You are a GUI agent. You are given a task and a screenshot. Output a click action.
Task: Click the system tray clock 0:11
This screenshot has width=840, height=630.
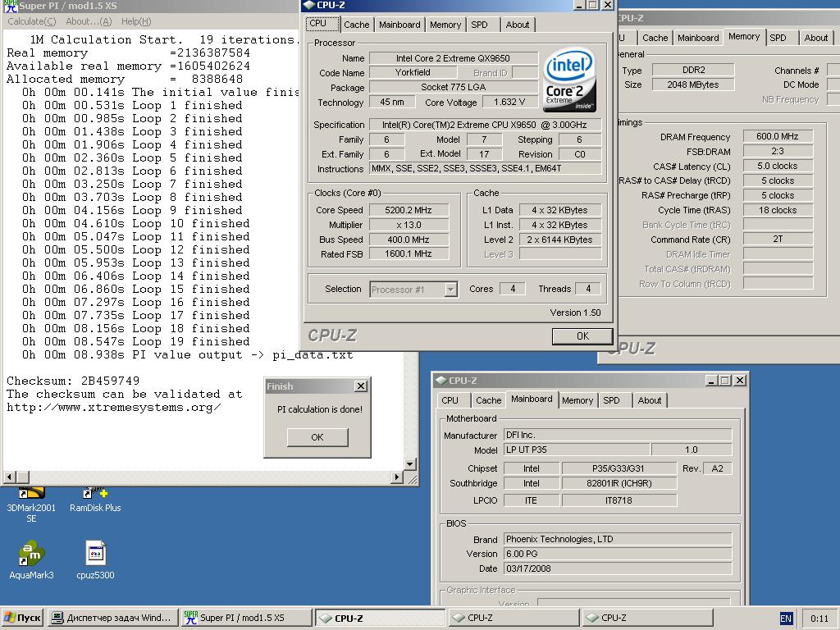(x=819, y=619)
